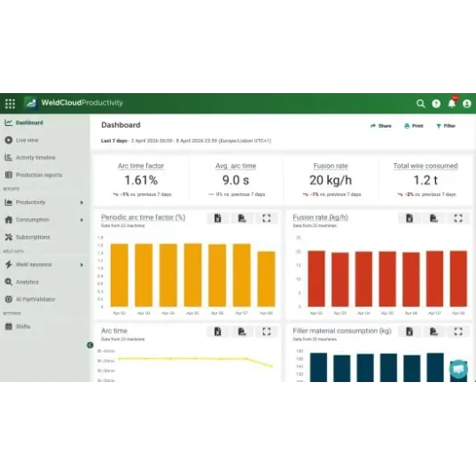Image resolution: width=476 pixels, height=476 pixels.
Task: Export Arc time chart to PDF
Action: 242,332
